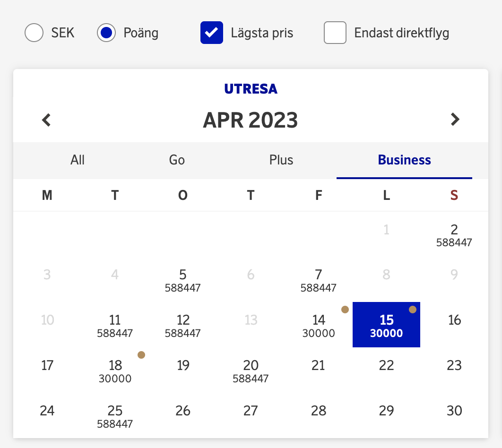Select the Business fare tab
This screenshot has width=502, height=448.
tap(404, 160)
